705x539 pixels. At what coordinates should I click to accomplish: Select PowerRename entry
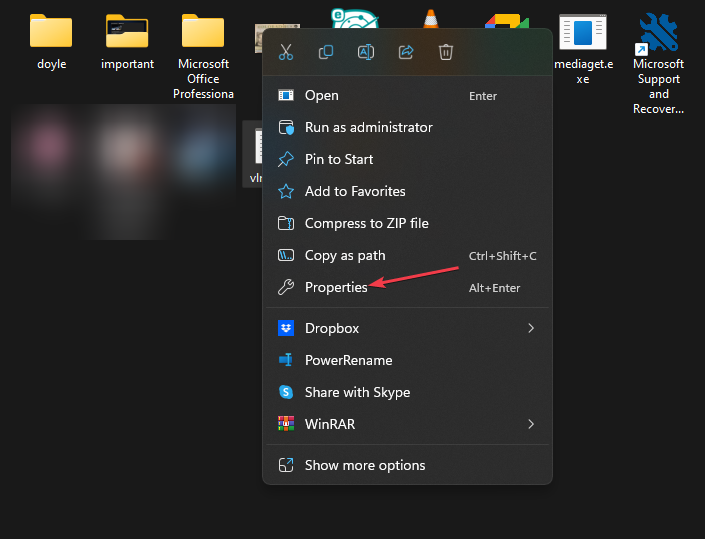pyautogui.click(x=407, y=360)
